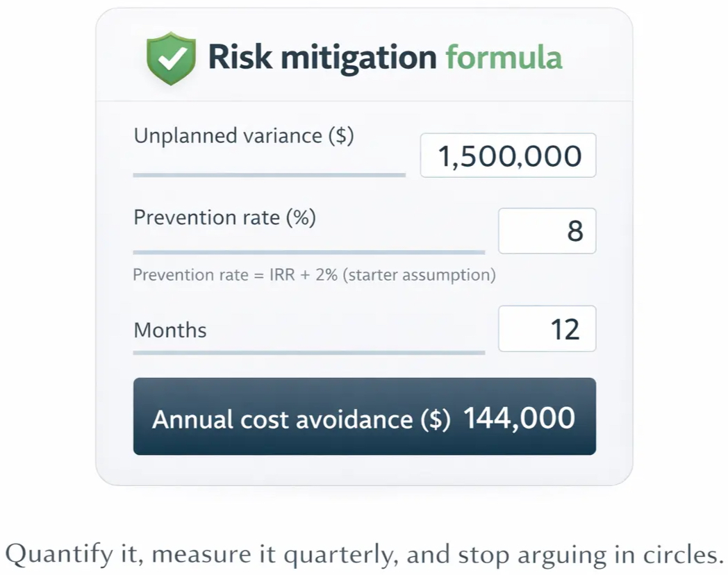Viewport: 728px width, 575px height.
Task: Click the slider track under Prevention rate
Action: (308, 252)
